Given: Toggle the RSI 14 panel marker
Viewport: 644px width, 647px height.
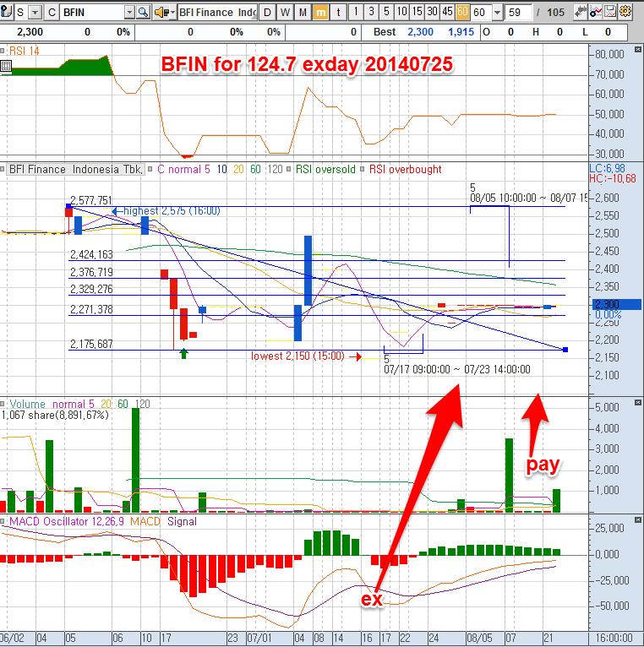Looking at the screenshot, I should 3,52.
